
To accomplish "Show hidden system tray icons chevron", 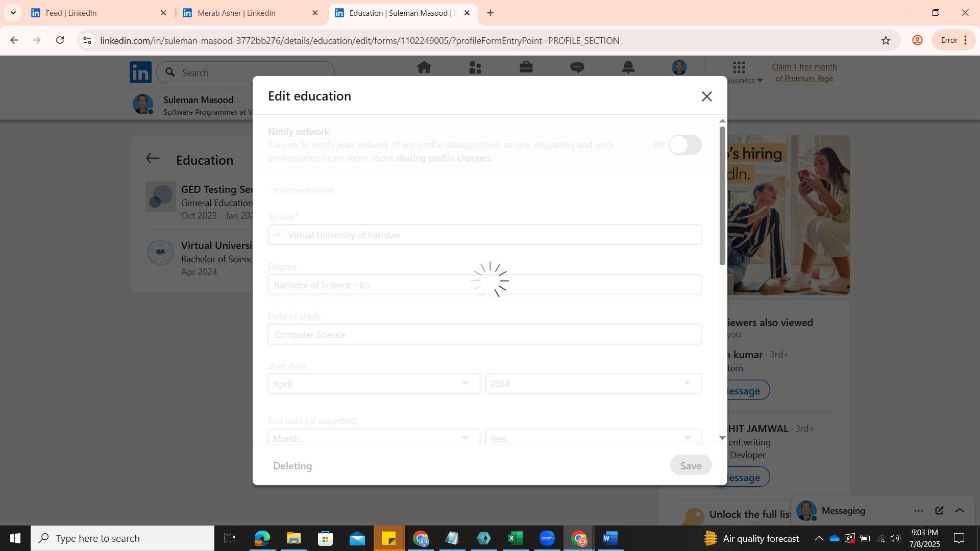I will coord(819,538).
